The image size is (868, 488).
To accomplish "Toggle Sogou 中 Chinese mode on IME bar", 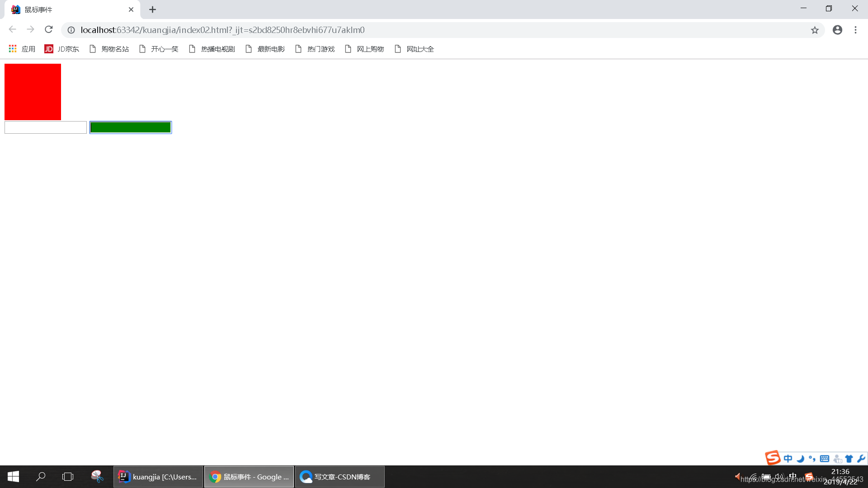I will [x=788, y=459].
